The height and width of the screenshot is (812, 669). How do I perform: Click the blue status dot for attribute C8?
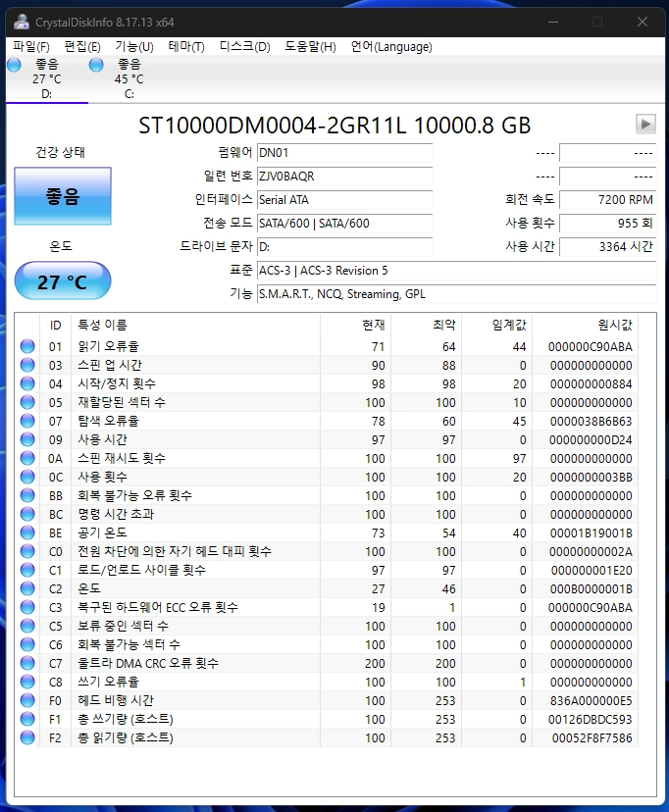coord(27,682)
